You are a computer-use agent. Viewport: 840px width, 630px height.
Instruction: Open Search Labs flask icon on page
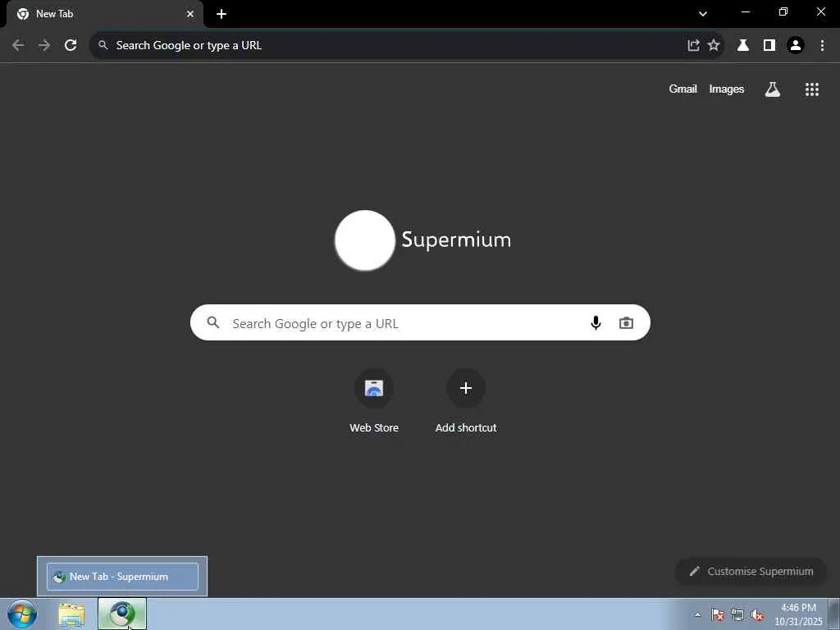pyautogui.click(x=773, y=89)
